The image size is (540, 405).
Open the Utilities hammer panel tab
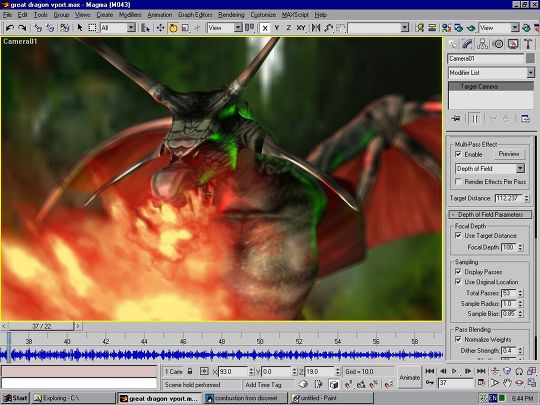528,44
